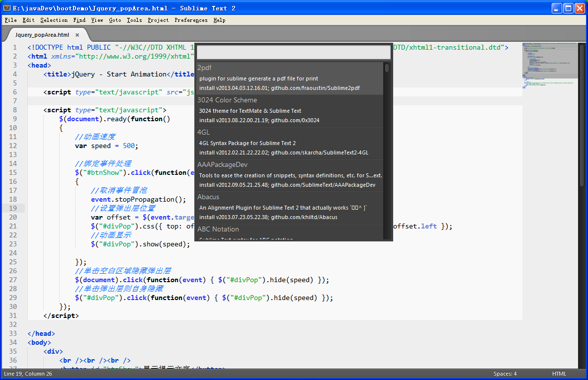Click the '<body>' tag line

pos(39,343)
